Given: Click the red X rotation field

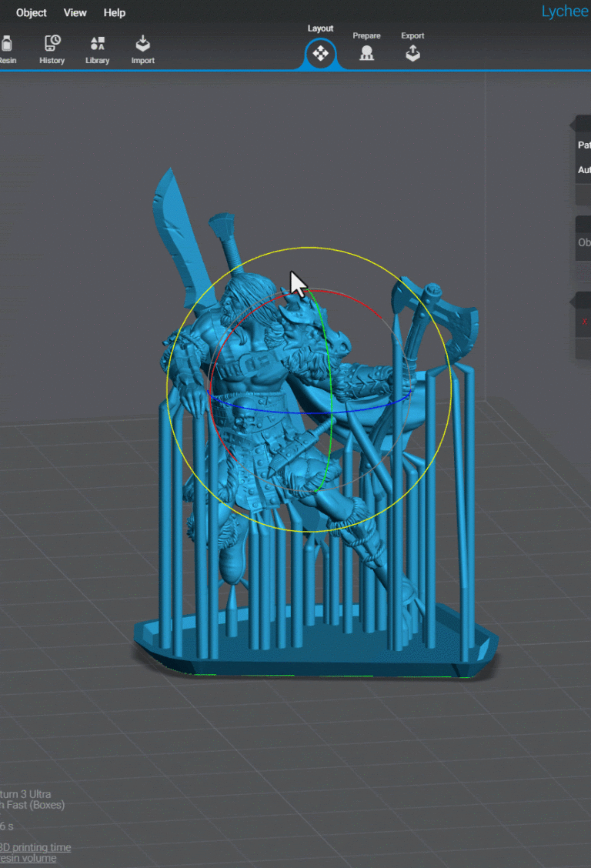Looking at the screenshot, I should click(585, 322).
